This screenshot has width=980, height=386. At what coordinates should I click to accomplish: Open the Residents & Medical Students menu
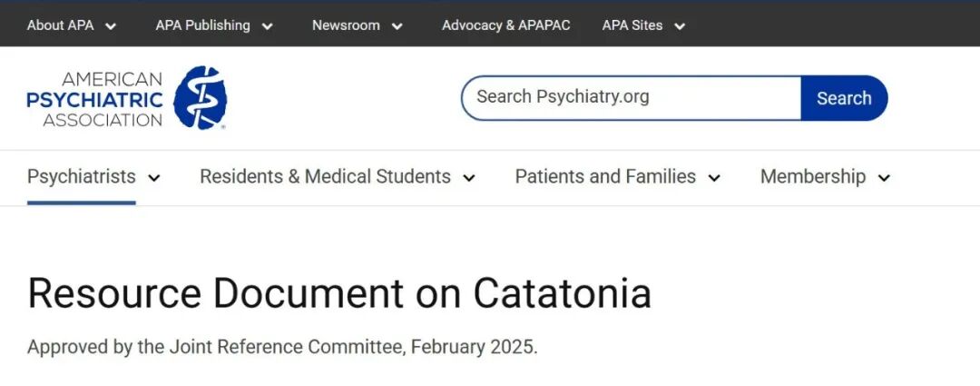pos(325,176)
